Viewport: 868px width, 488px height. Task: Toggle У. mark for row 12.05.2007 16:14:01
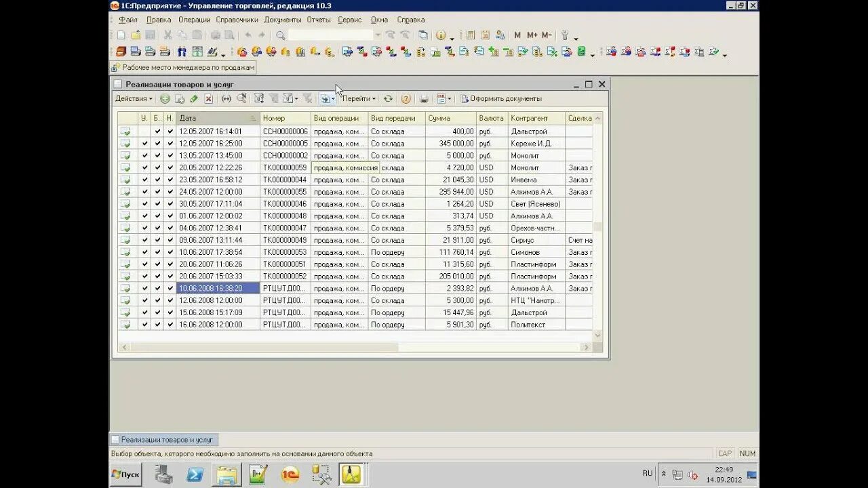coord(144,131)
